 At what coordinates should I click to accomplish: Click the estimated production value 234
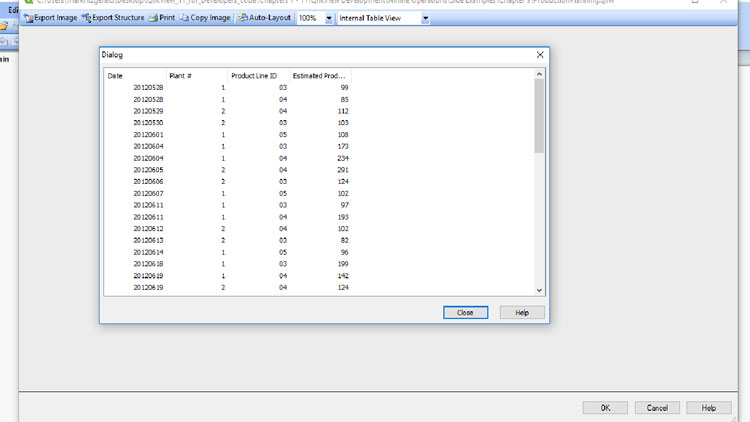point(343,158)
